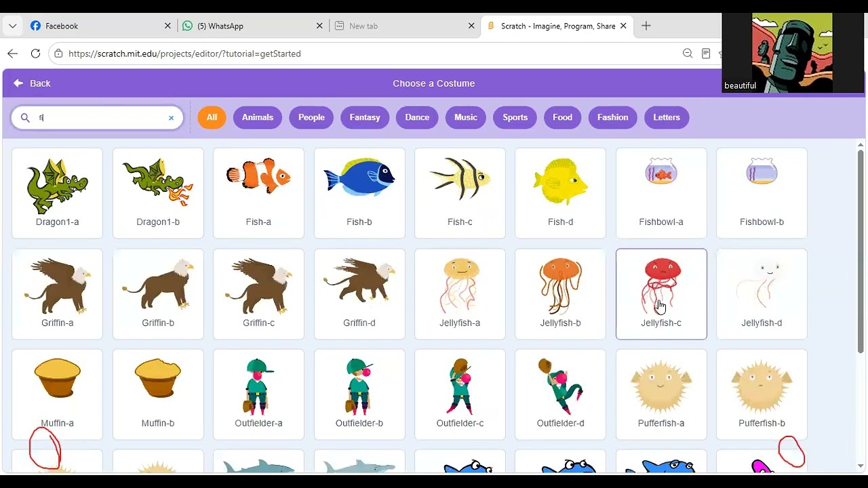Expand the tab list dropdown
The height and width of the screenshot is (488, 868).
12,26
